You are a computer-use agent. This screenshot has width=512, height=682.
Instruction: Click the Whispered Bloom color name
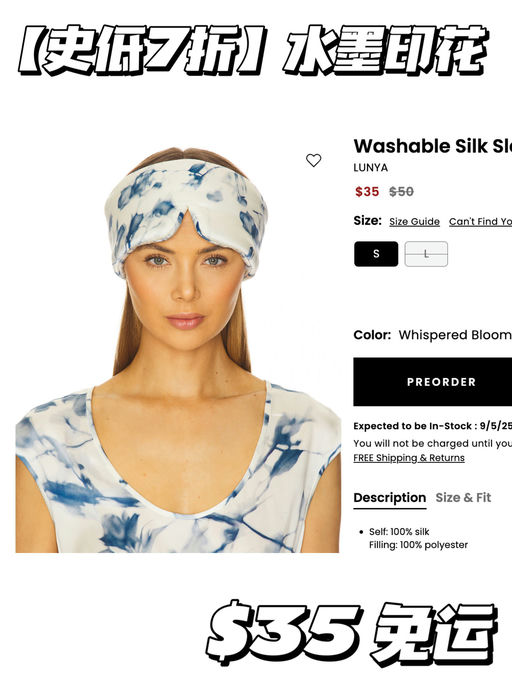455,335
